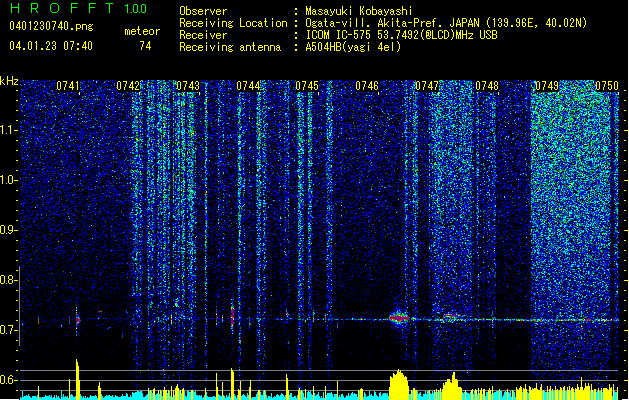This screenshot has height=400, width=629.
Task: Click the yellow power hump after 0747
Action: 452,386
